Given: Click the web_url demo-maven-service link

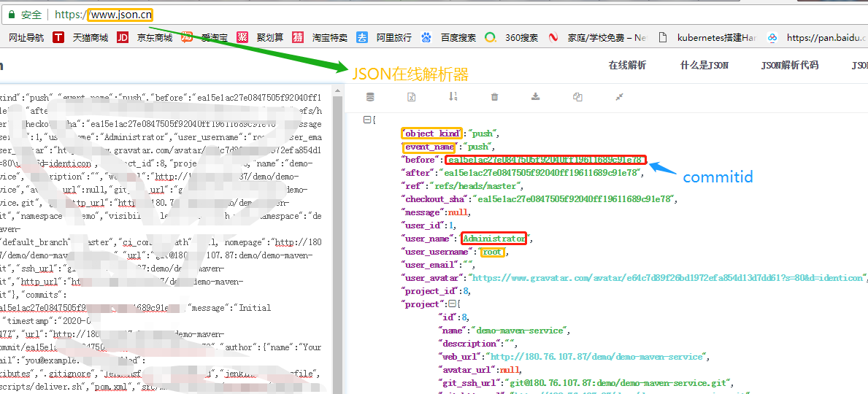Looking at the screenshot, I should tap(597, 356).
